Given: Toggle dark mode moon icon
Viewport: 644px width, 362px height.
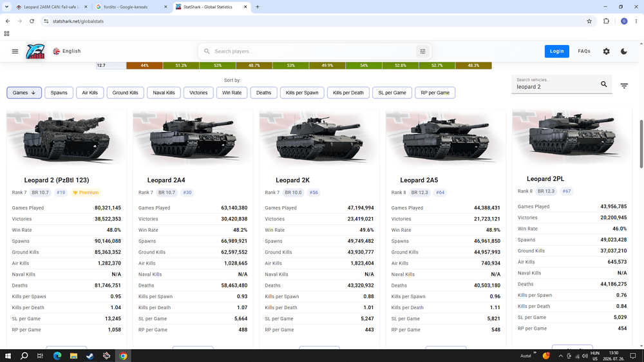Looking at the screenshot, I should [x=624, y=52].
